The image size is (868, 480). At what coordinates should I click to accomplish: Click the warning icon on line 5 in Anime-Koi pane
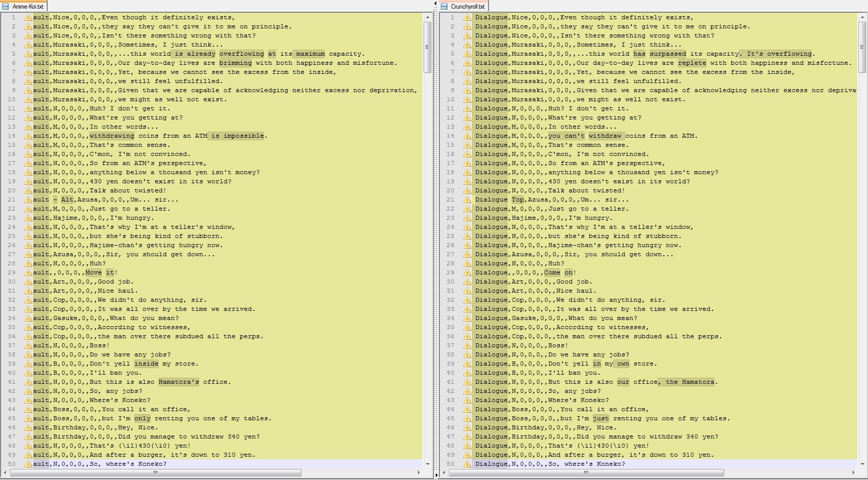click(28, 54)
